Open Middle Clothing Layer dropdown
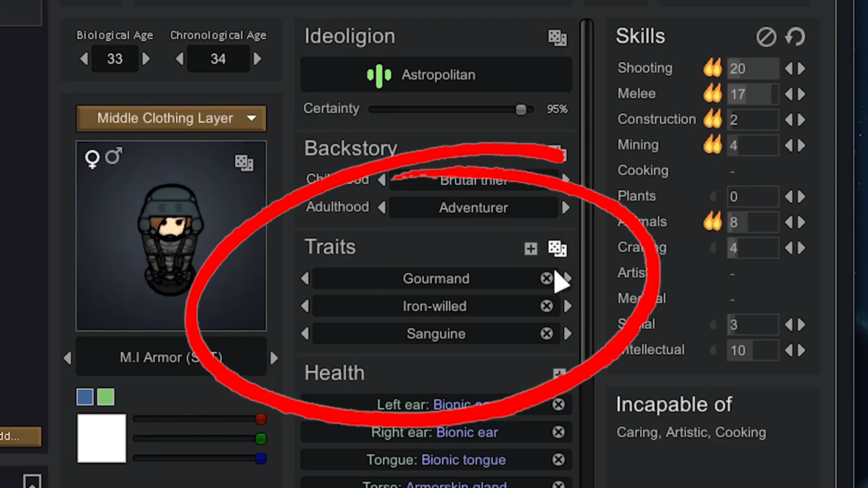 coord(171,118)
